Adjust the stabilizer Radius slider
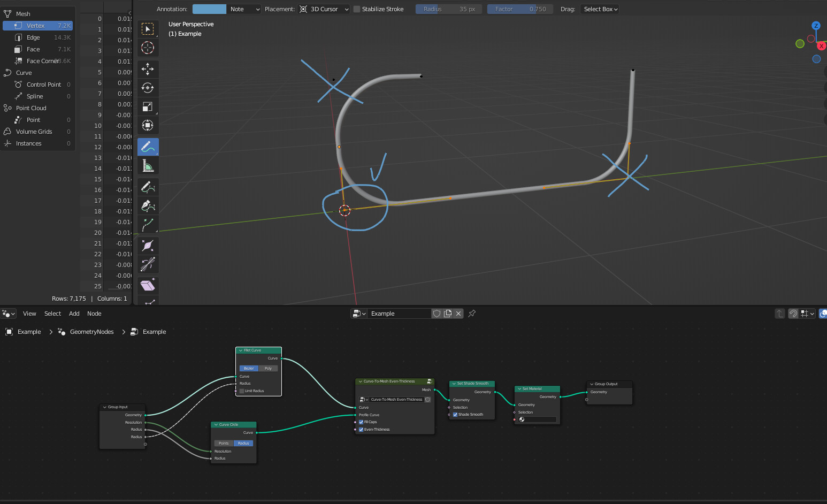This screenshot has width=827, height=504. point(449,9)
